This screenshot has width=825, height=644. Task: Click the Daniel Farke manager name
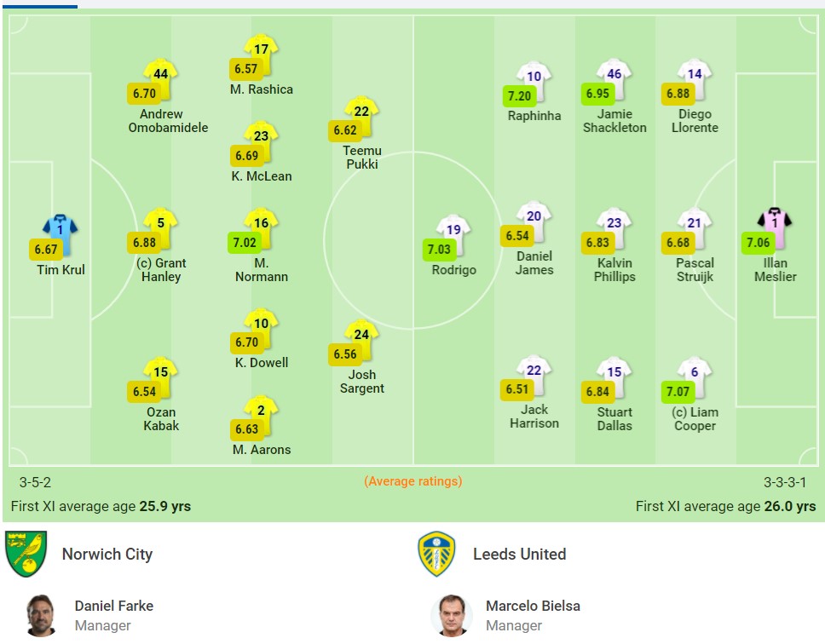click(114, 606)
